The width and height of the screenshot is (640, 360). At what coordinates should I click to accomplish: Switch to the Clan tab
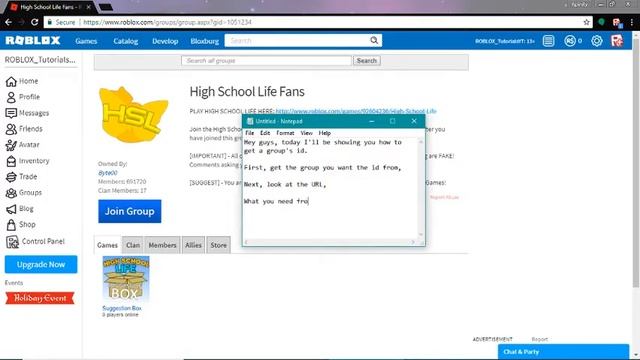click(x=133, y=245)
